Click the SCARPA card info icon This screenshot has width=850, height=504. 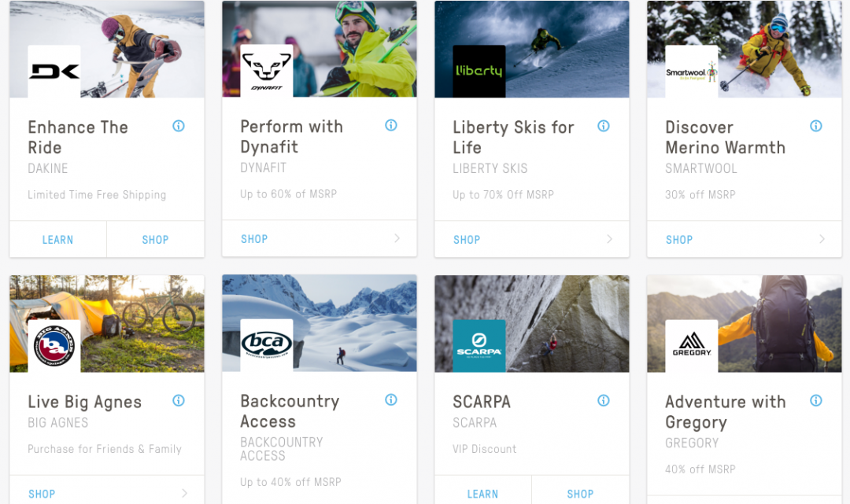pos(604,400)
